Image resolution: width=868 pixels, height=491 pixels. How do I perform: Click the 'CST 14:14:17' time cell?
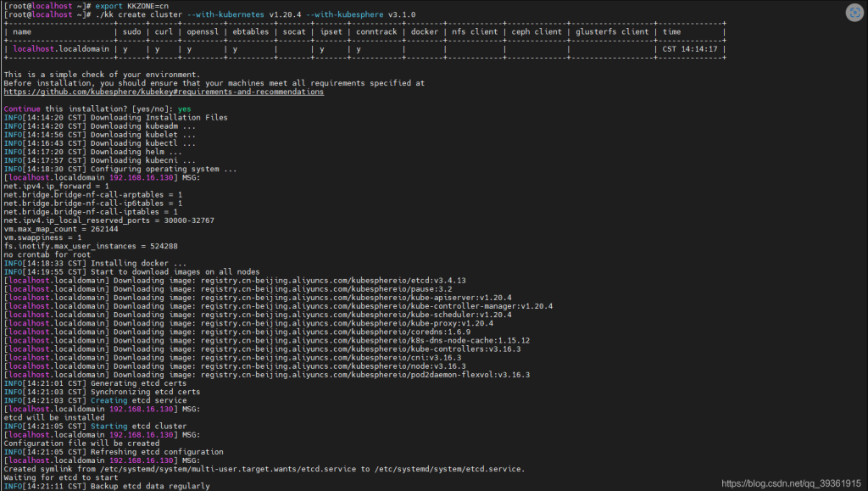click(x=690, y=49)
